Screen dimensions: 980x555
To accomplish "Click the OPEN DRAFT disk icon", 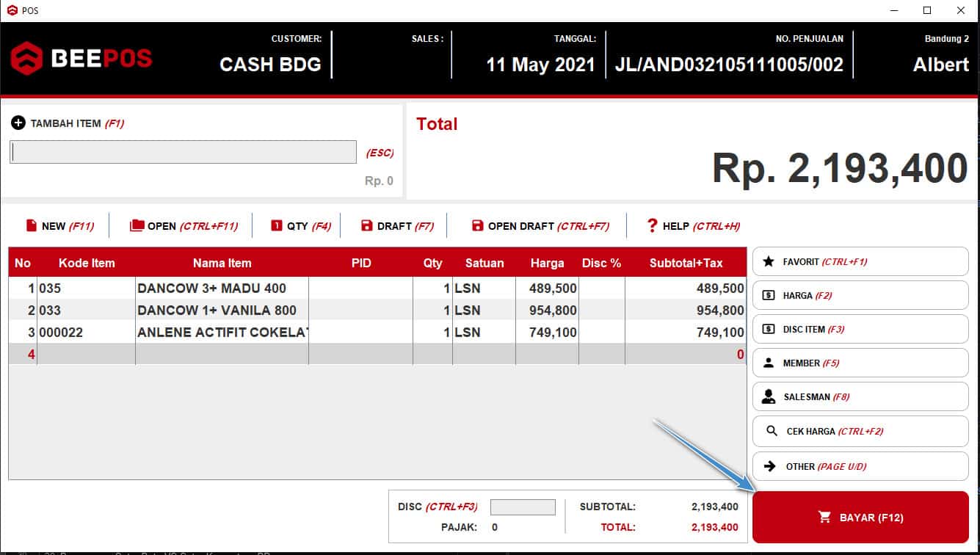I will click(x=478, y=225).
